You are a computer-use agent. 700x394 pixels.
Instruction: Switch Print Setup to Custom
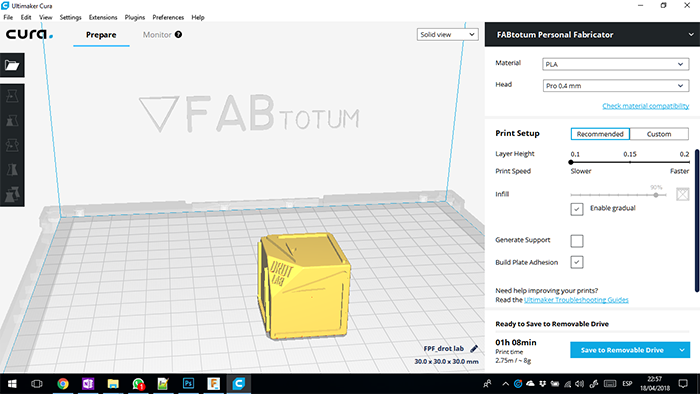pos(659,134)
